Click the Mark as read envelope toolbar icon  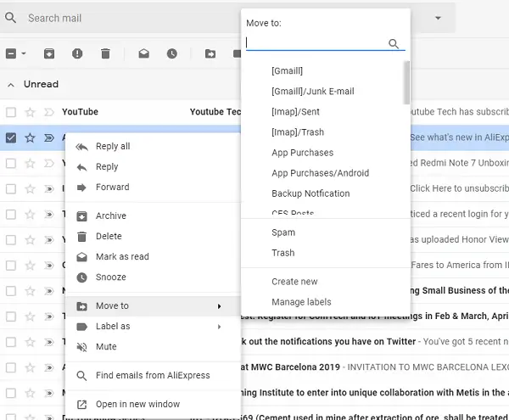point(144,53)
